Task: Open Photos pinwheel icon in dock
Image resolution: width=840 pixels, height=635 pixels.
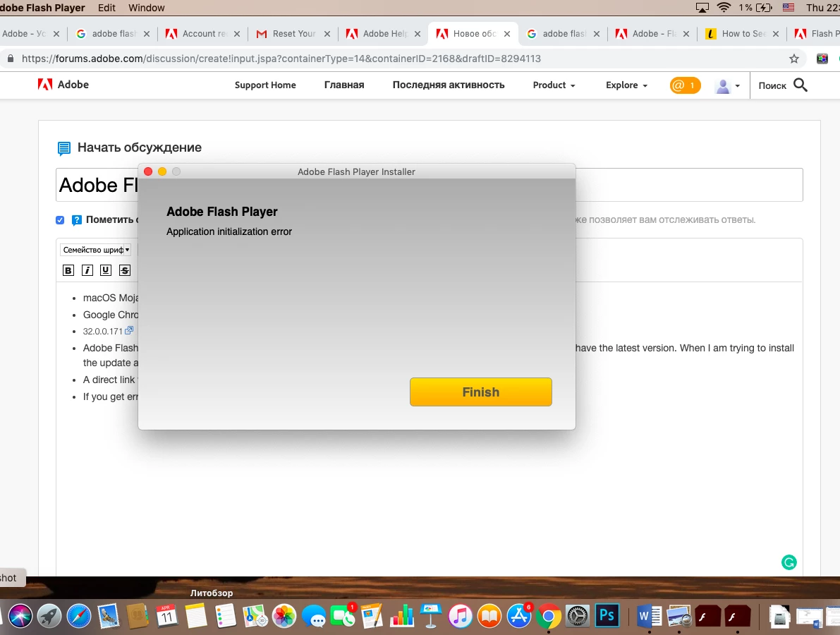Action: pos(284,616)
